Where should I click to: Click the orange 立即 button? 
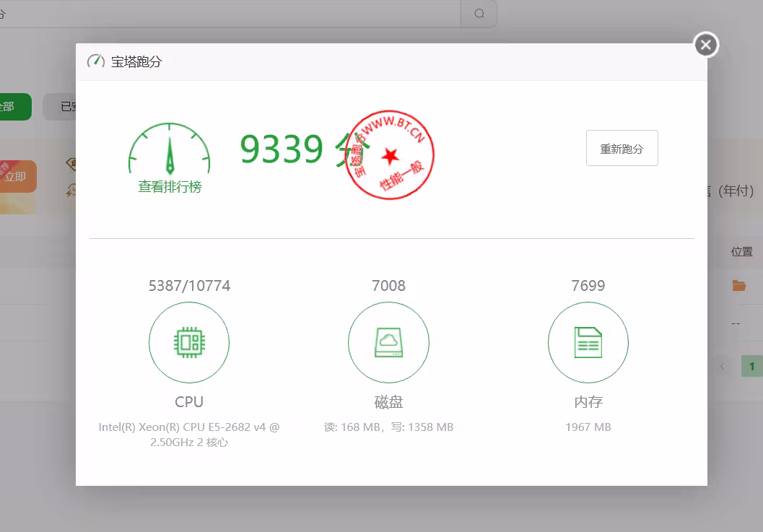[x=15, y=175]
